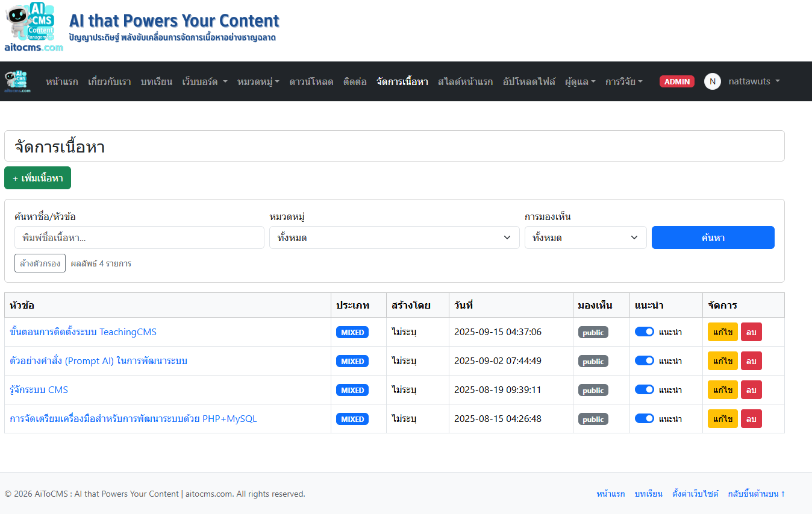
Task: Click the MIXED badge for รู้จักระบบ CMS
Action: coord(352,390)
